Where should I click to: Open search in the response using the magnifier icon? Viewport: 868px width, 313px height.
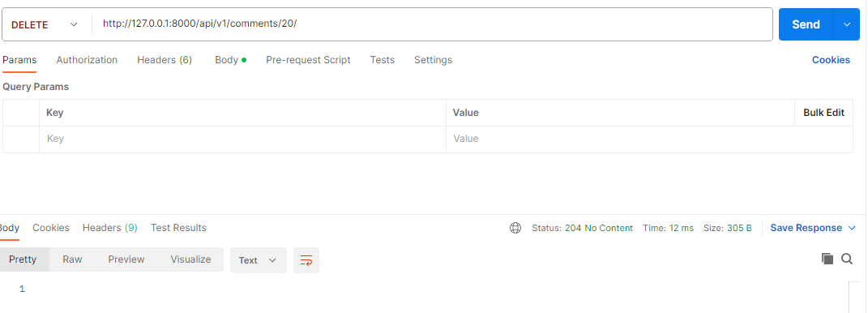tap(847, 259)
